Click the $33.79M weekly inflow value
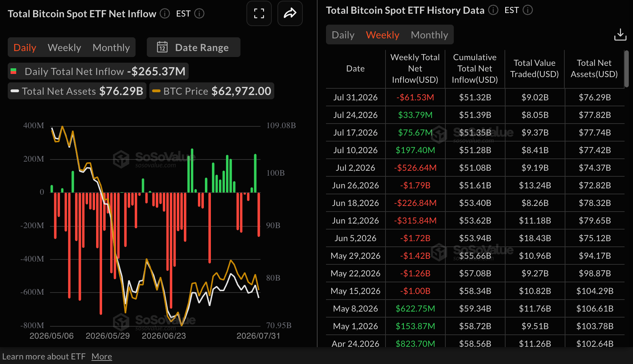 (x=415, y=115)
